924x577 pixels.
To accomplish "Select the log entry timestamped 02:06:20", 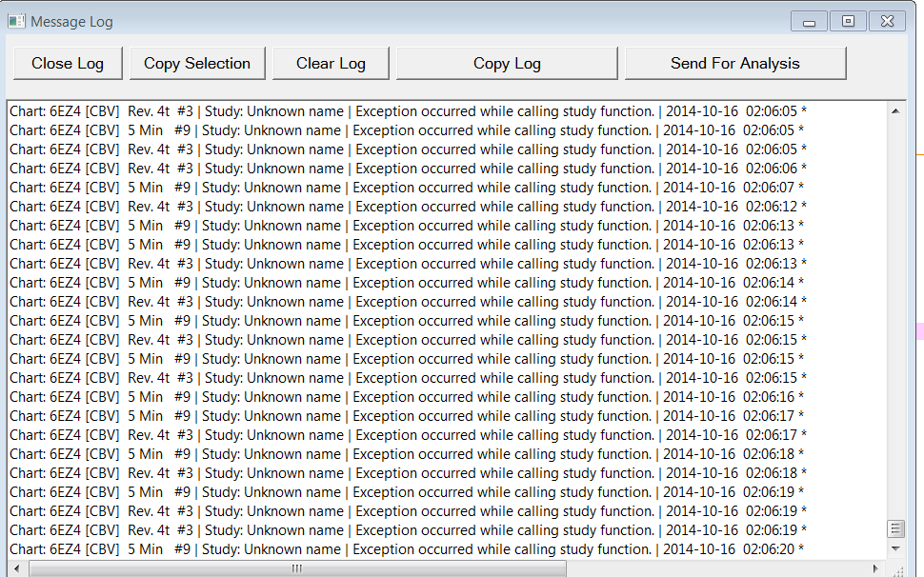I will click(381, 549).
